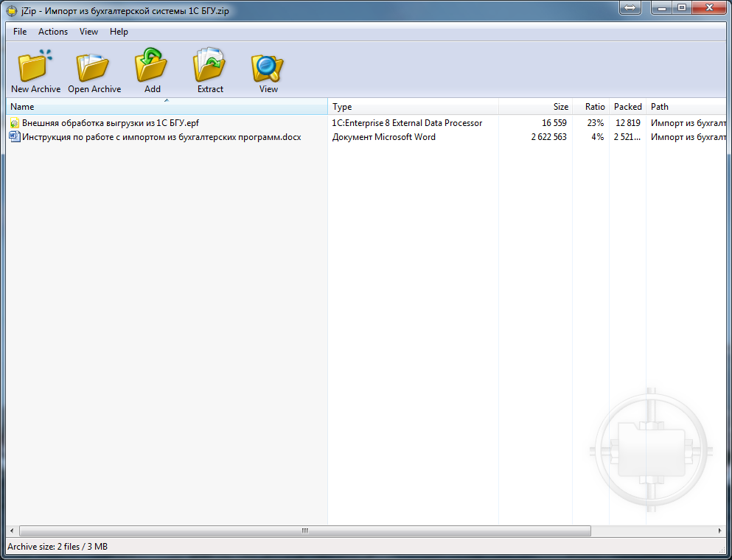Click the right arrow of horizontal scrollbar
732x560 pixels.
720,531
